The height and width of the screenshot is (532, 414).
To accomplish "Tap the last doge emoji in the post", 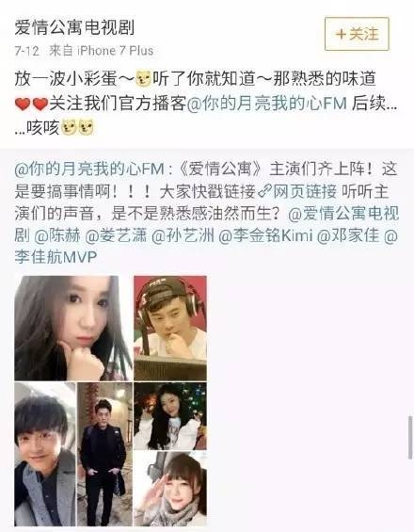I will (x=87, y=127).
